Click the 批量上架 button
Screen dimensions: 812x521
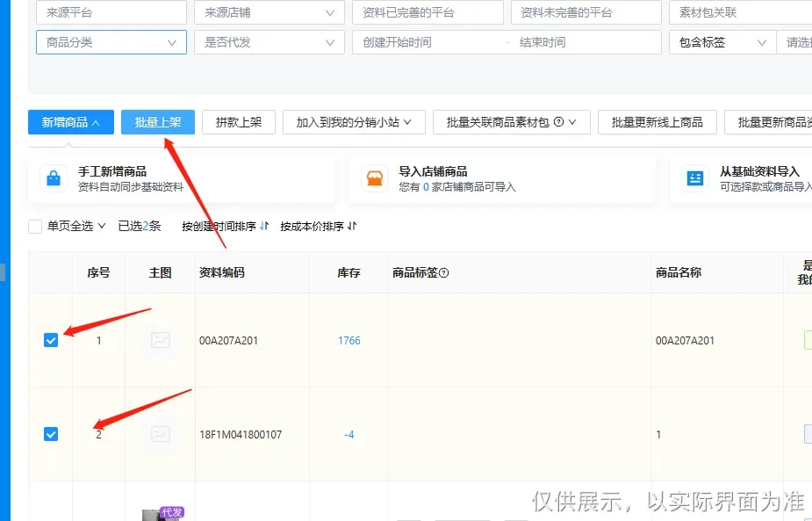point(158,122)
